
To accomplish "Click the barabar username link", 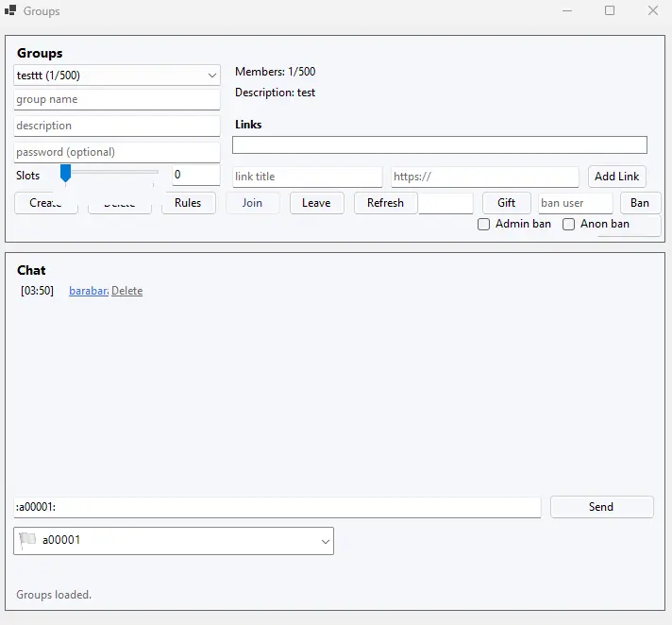I will (x=88, y=291).
